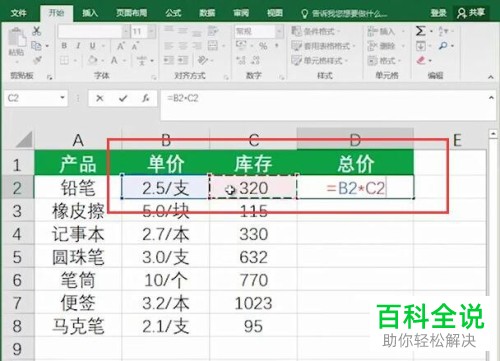Click the Clear eraser icon

[x=421, y=60]
